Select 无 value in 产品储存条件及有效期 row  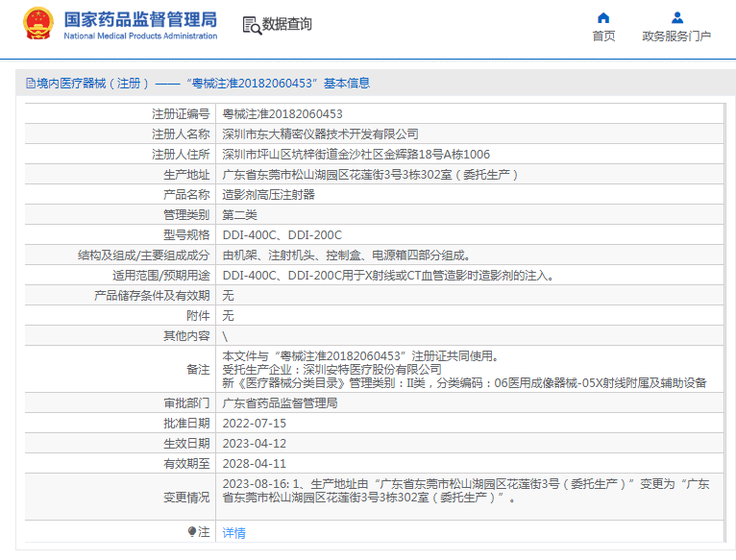tap(228, 296)
